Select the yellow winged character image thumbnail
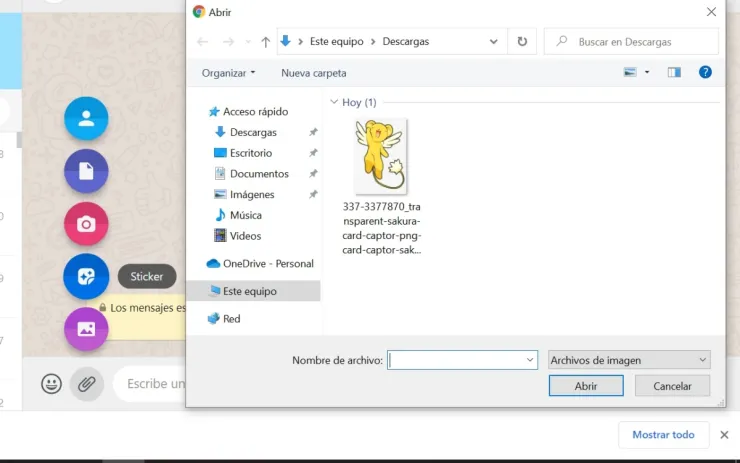The image size is (740, 463). pos(381,156)
